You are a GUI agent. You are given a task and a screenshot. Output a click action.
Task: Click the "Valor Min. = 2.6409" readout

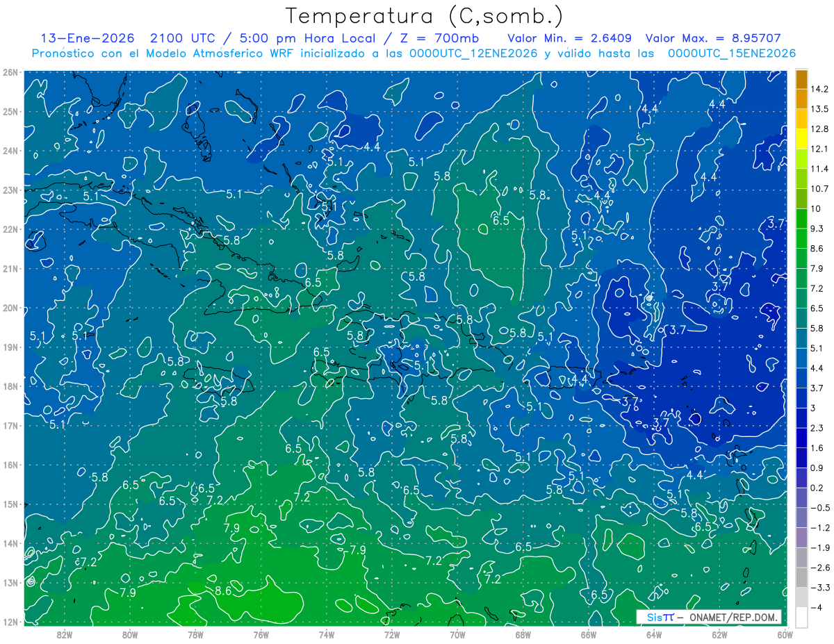[x=571, y=38]
